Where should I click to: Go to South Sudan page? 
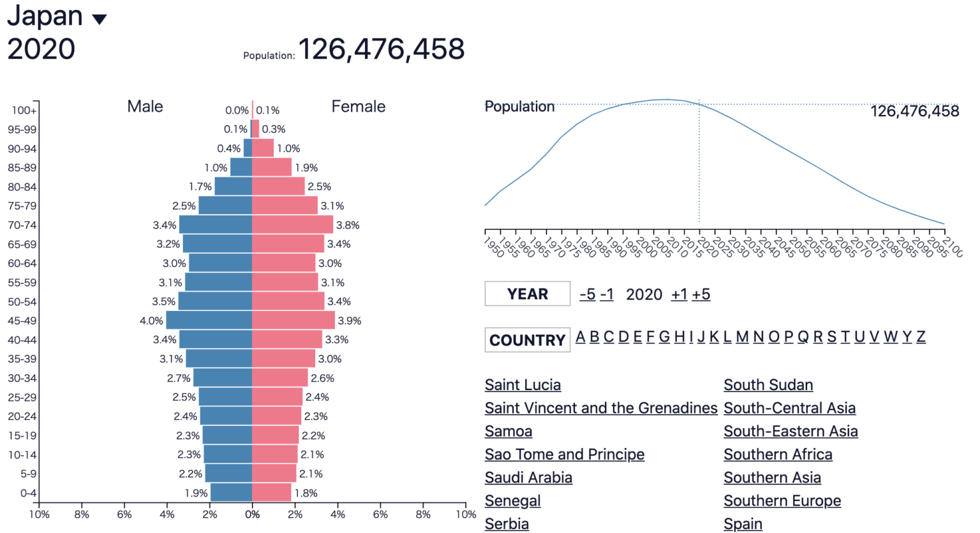click(768, 385)
